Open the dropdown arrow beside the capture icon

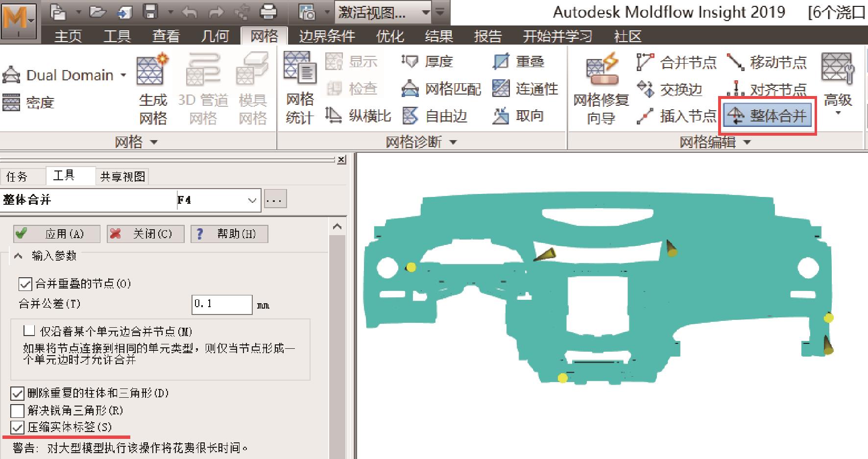(326, 12)
